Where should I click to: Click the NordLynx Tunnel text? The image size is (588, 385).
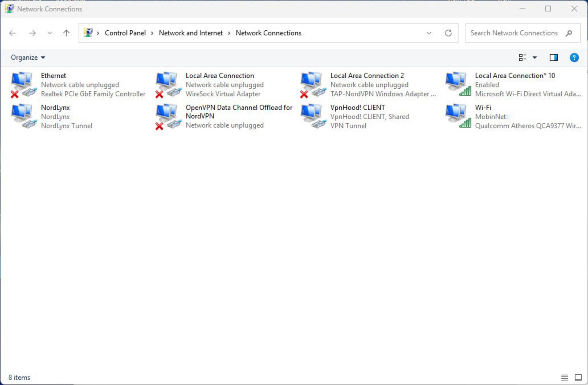point(66,126)
